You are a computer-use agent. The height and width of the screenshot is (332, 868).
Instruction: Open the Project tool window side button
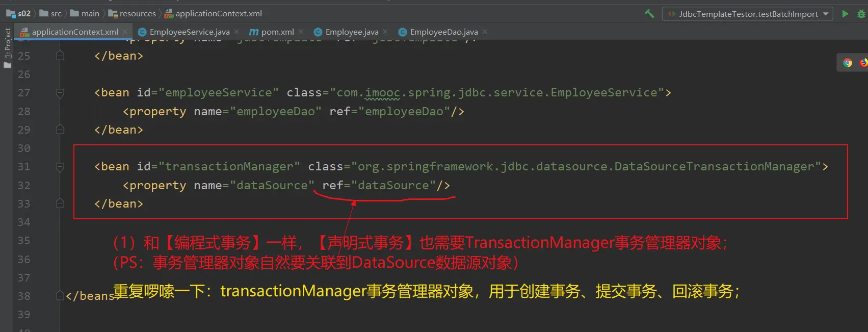tap(7, 48)
